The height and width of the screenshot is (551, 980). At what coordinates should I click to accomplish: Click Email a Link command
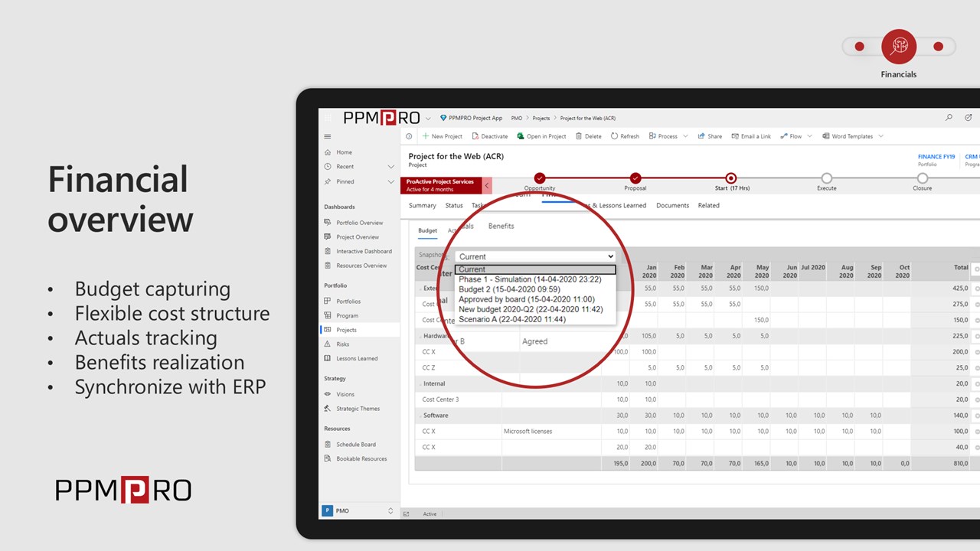click(x=751, y=136)
